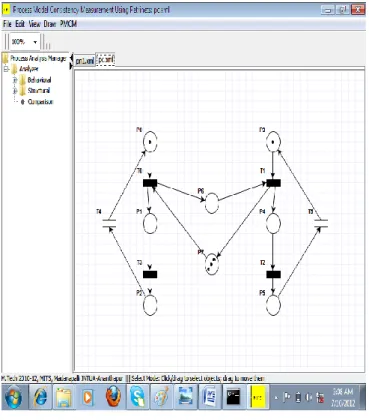Expand the side panel with the right-pointing arrow
Image resolution: width=369 pixels, height=420 pixels.
[71, 66]
